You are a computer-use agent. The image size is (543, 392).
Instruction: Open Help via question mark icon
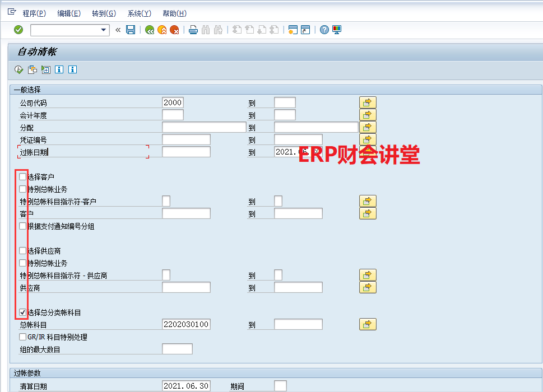[x=324, y=30]
